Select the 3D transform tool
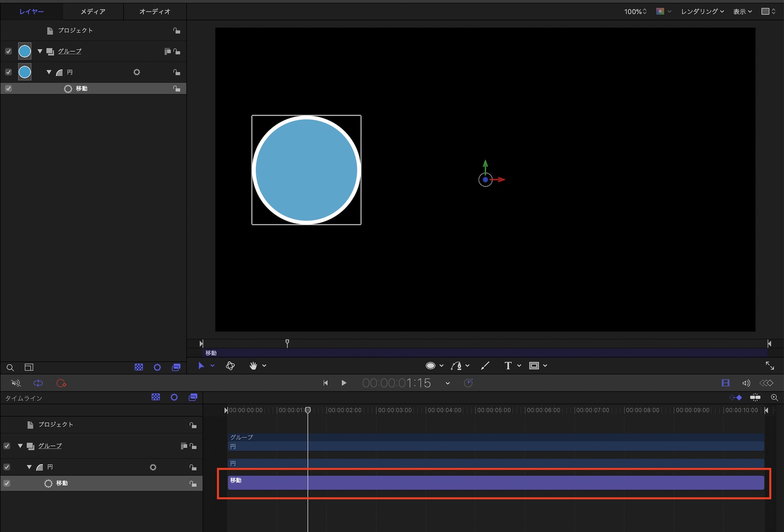784x532 pixels. pyautogui.click(x=230, y=366)
